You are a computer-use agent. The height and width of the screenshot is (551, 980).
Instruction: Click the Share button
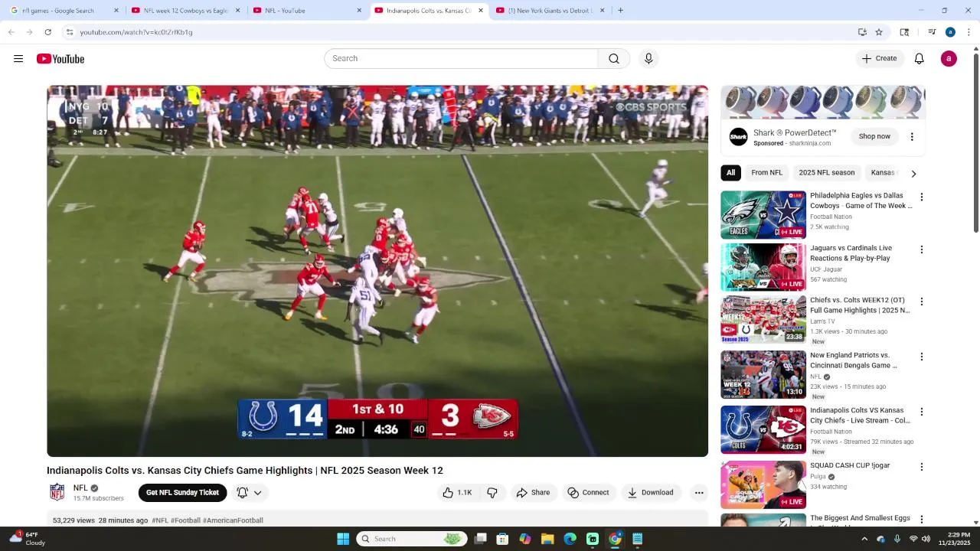[x=533, y=493]
